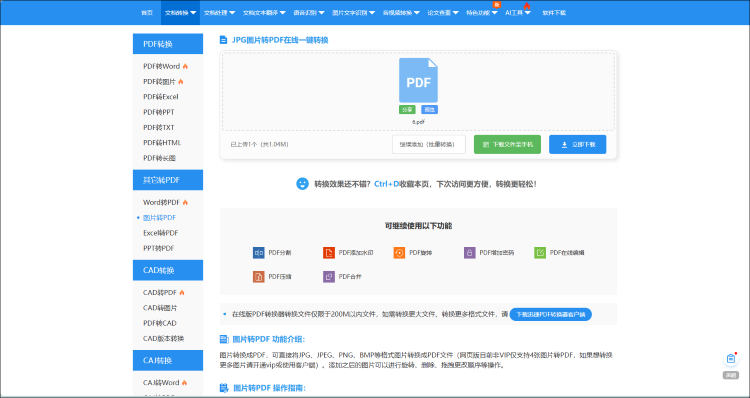The image size is (750, 398).
Task: Click the clipboard icon at right edge
Action: pos(730,359)
